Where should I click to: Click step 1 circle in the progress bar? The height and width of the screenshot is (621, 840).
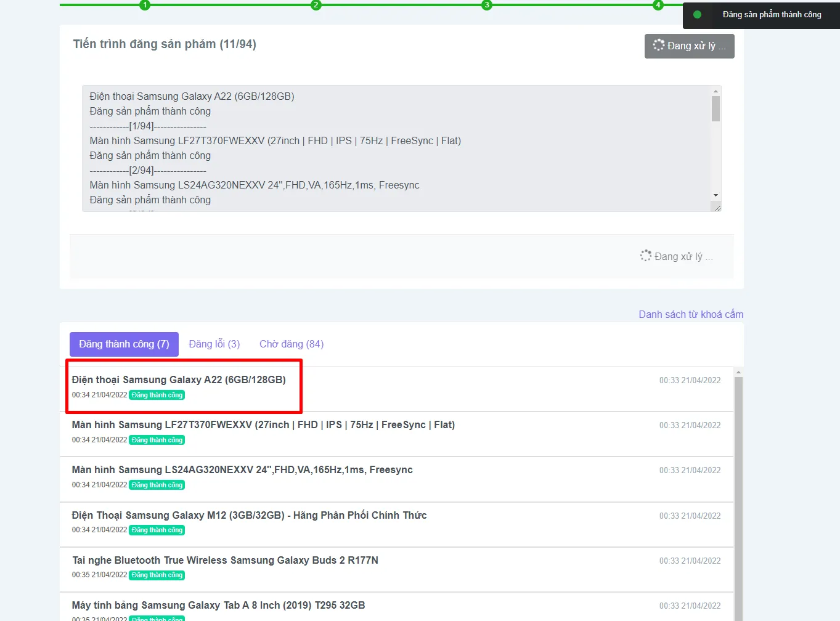pyautogui.click(x=145, y=5)
